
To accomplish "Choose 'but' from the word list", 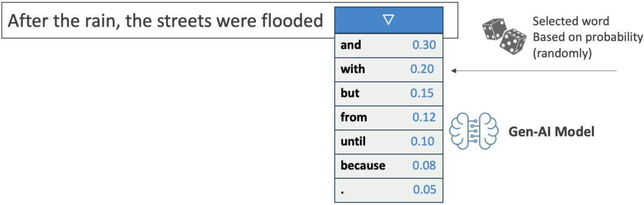I will click(389, 93).
